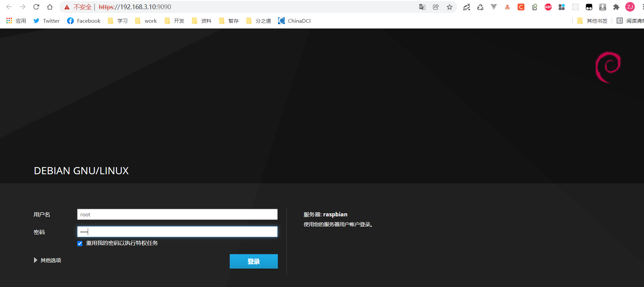This screenshot has height=287, width=644.
Task: Open the 分之道 bookmark folder
Action: point(259,21)
